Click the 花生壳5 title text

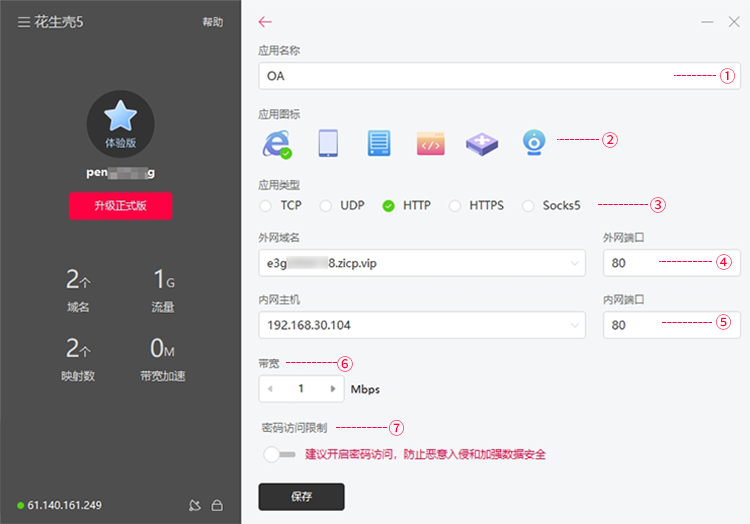pyautogui.click(x=59, y=22)
